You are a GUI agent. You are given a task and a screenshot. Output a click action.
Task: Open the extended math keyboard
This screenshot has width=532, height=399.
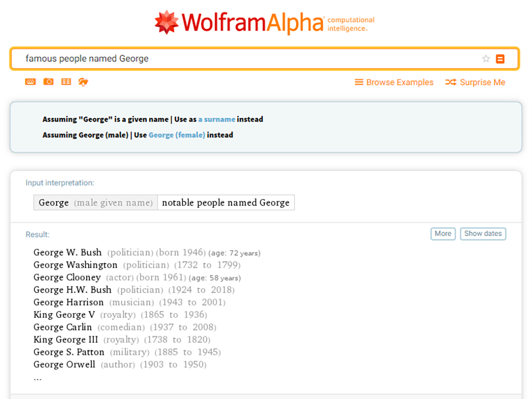click(30, 82)
